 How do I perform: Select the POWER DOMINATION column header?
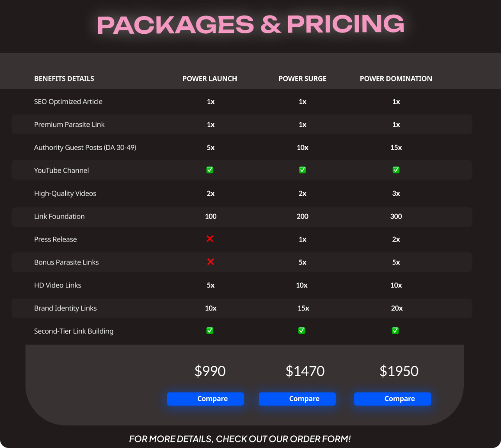point(396,79)
